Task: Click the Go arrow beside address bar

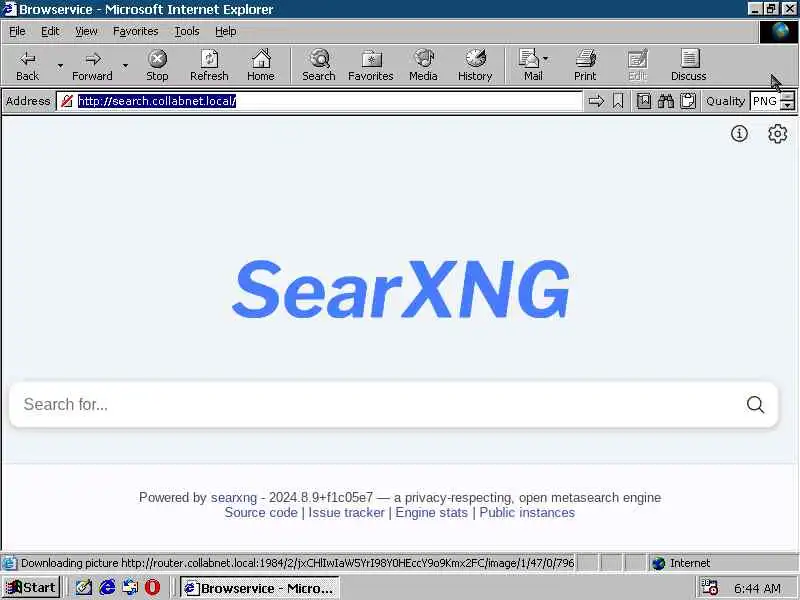Action: pos(596,101)
